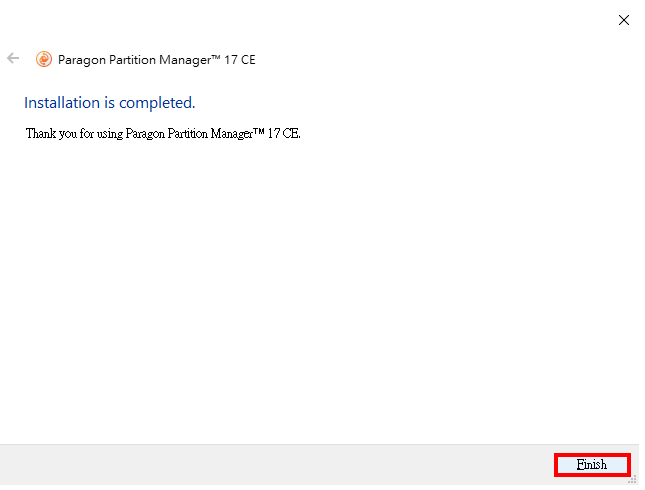This screenshot has width=645, height=490.
Task: Exit the setup wizard via Finish
Action: click(592, 465)
